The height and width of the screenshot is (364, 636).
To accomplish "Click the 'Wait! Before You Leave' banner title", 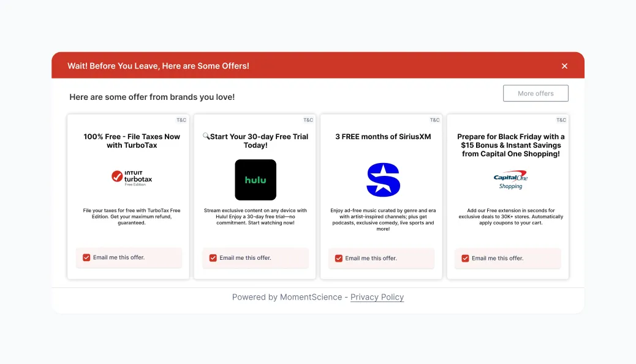I will click(158, 66).
